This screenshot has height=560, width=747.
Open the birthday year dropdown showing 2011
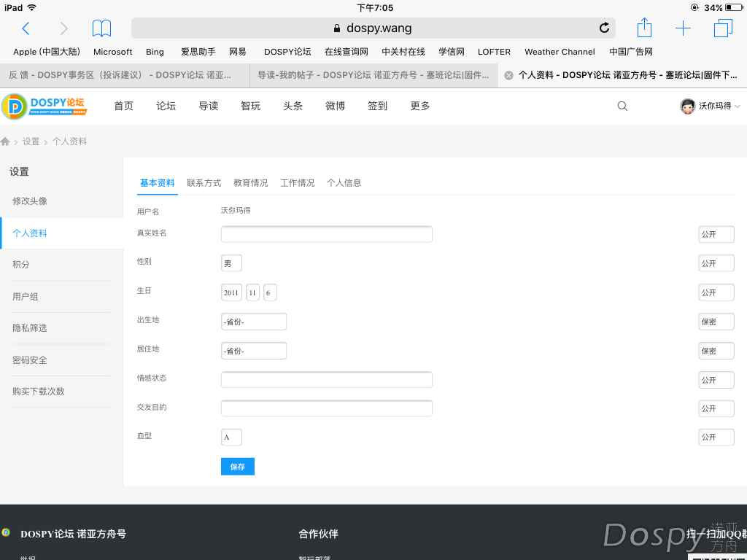[231, 292]
